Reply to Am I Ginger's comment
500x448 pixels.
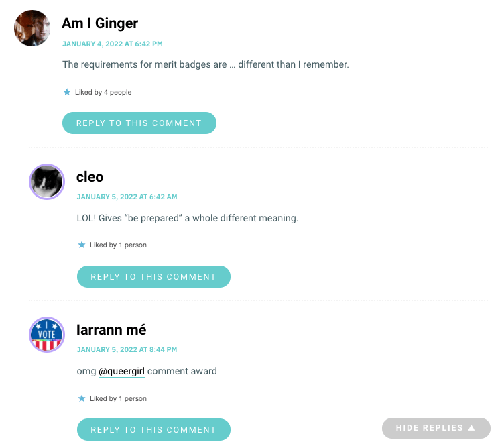pyautogui.click(x=139, y=123)
